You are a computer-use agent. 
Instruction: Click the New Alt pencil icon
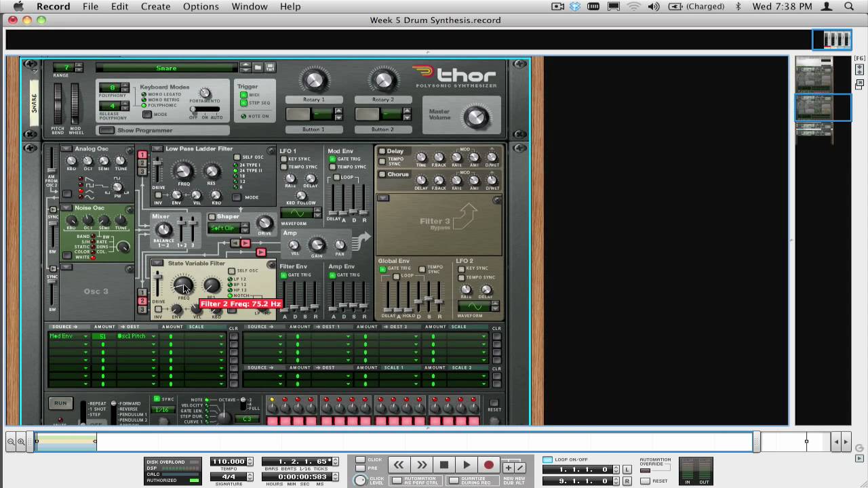[x=520, y=468]
